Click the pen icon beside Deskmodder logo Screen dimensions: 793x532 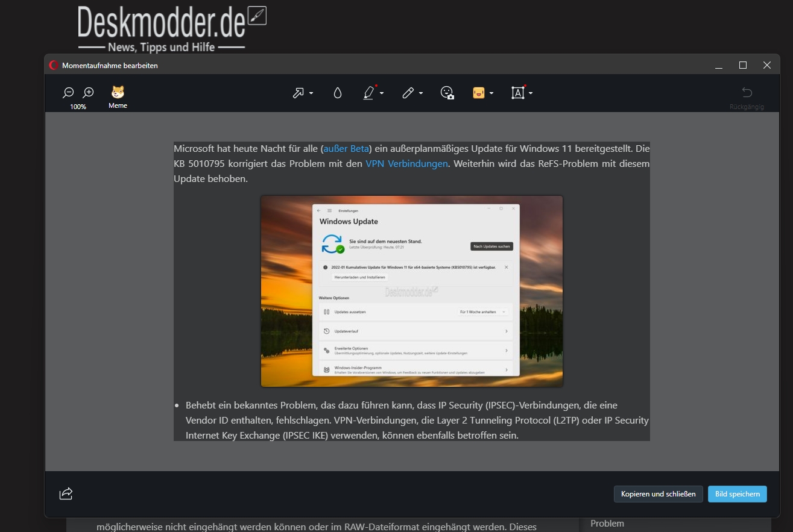pos(257,16)
